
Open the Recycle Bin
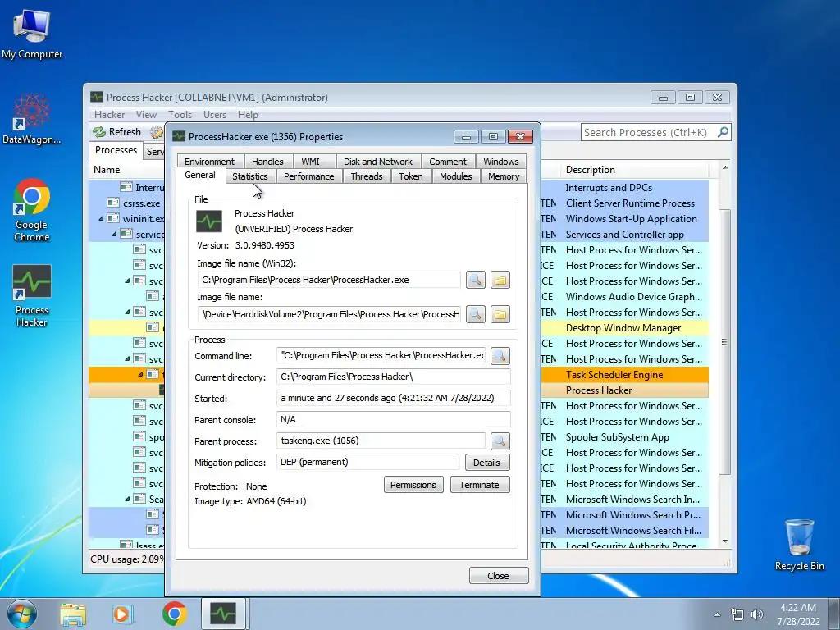(799, 545)
